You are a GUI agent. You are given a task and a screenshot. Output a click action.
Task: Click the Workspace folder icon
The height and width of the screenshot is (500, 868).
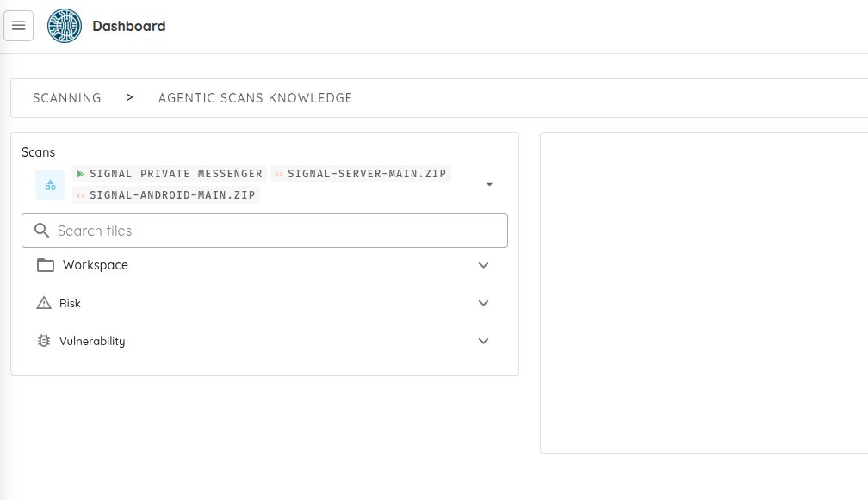pos(46,265)
